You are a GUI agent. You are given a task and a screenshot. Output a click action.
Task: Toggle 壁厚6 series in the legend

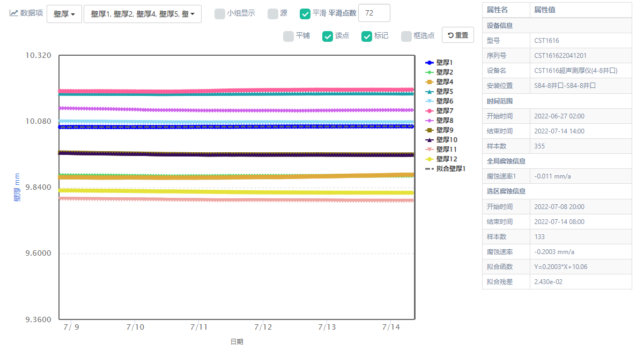[x=439, y=101]
